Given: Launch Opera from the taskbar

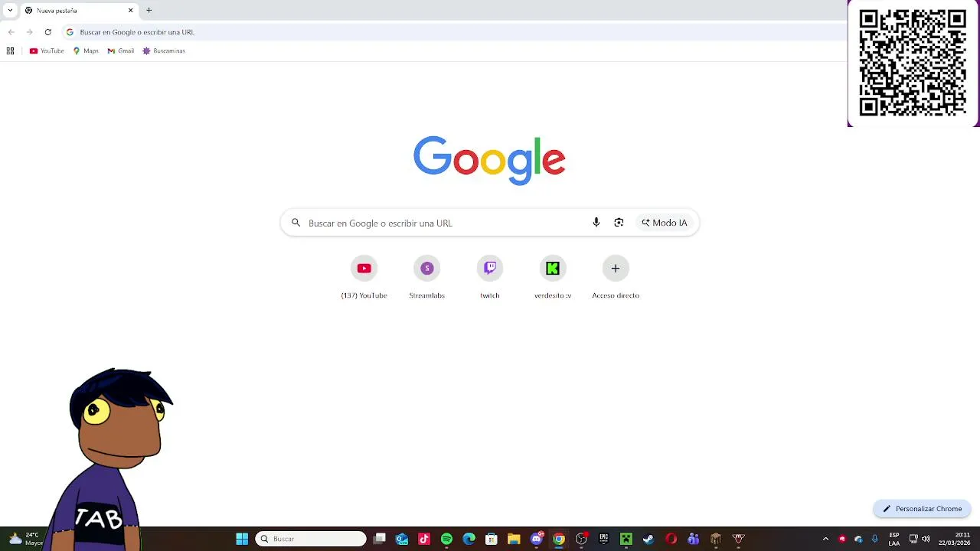Looking at the screenshot, I should [671, 539].
